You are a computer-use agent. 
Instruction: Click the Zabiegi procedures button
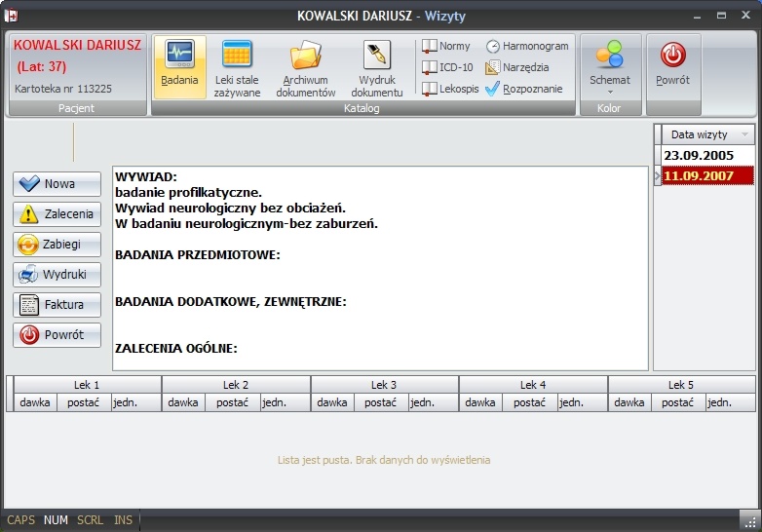(57, 245)
